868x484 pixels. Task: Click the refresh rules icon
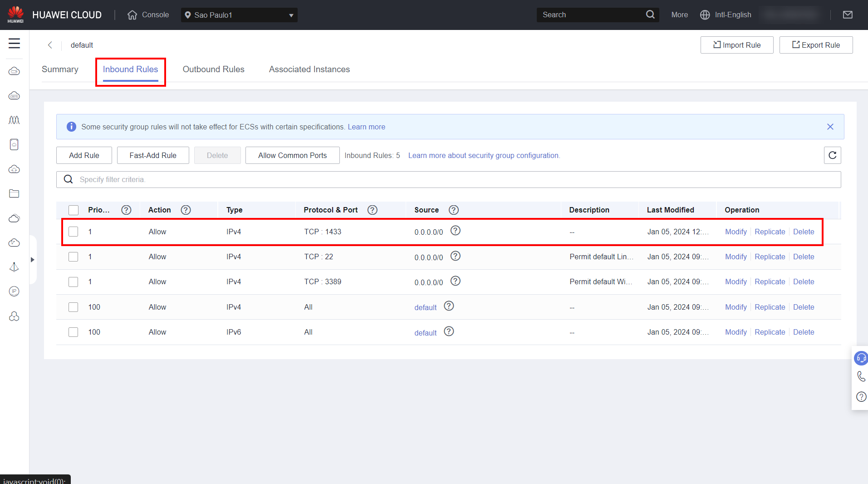[x=832, y=155]
